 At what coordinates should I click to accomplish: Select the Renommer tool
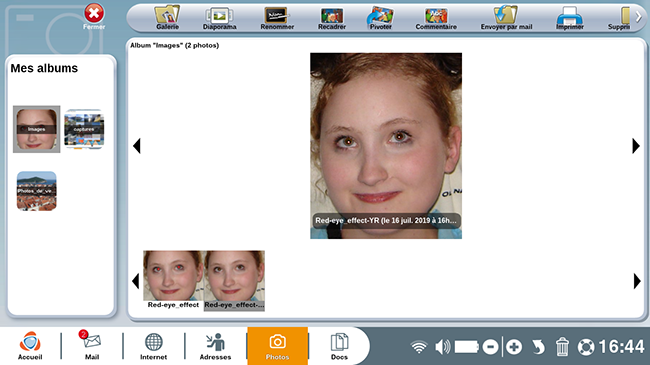point(277,18)
